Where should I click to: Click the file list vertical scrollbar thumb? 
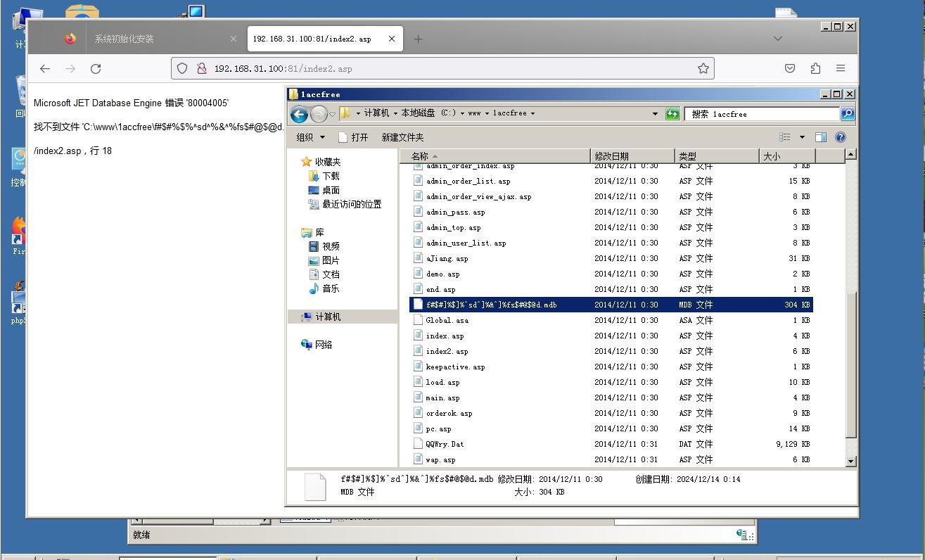coord(850,364)
